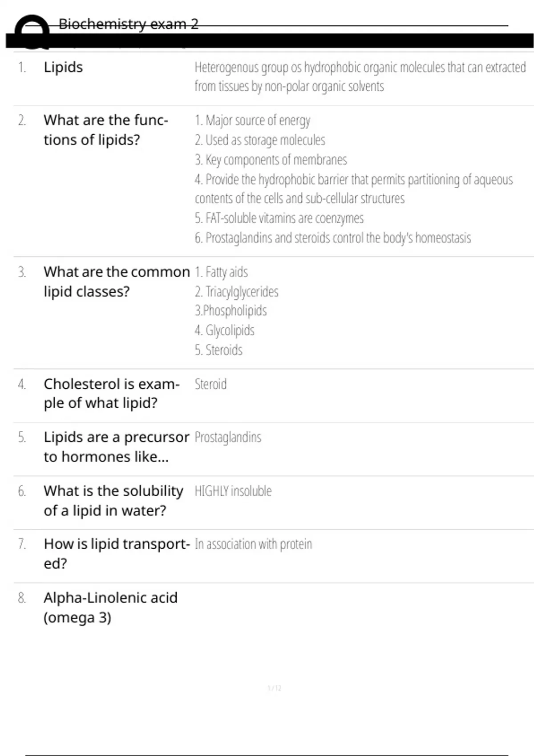Viewport: 534px width, 756px height.
Task: Click 'In association with protein' answer
Action: (253, 544)
